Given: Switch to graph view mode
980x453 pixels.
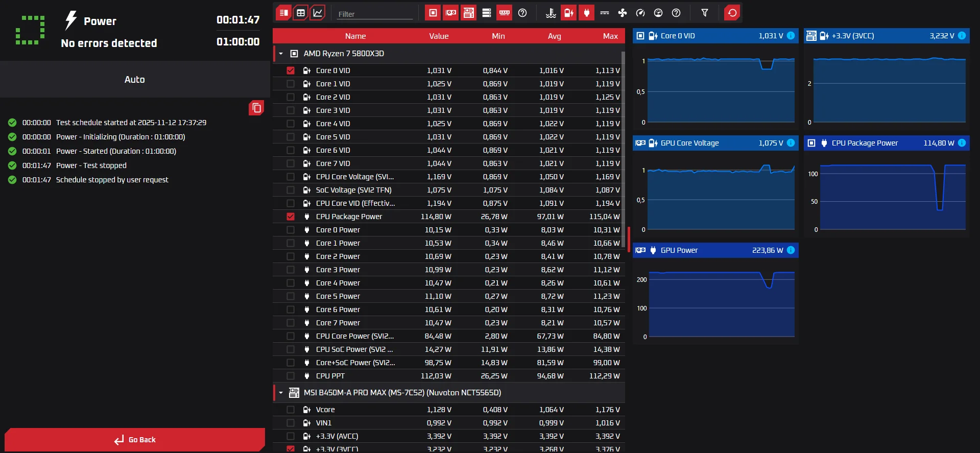Looking at the screenshot, I should 318,13.
